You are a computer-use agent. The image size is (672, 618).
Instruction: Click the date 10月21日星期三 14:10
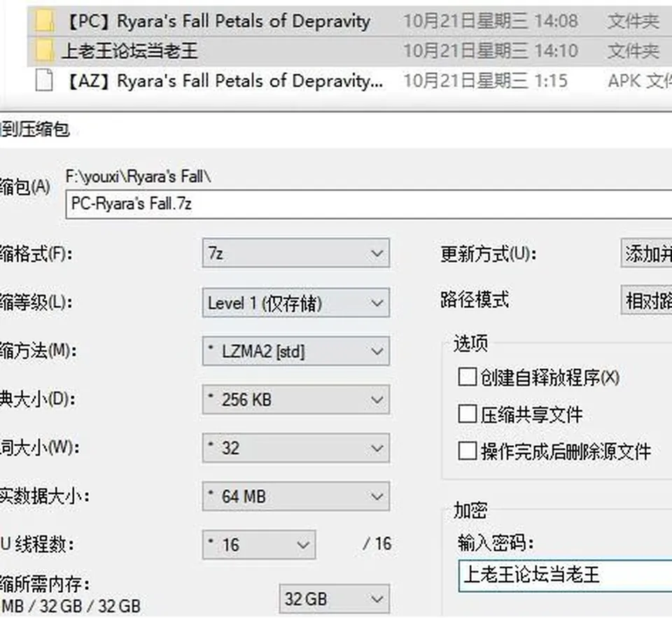click(491, 51)
